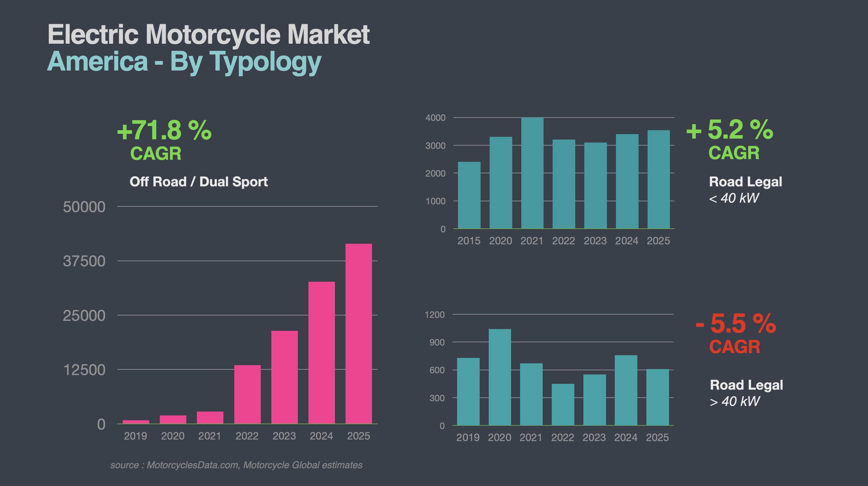The image size is (868, 486).
Task: Click the 1200 axis label
Action: click(x=434, y=315)
